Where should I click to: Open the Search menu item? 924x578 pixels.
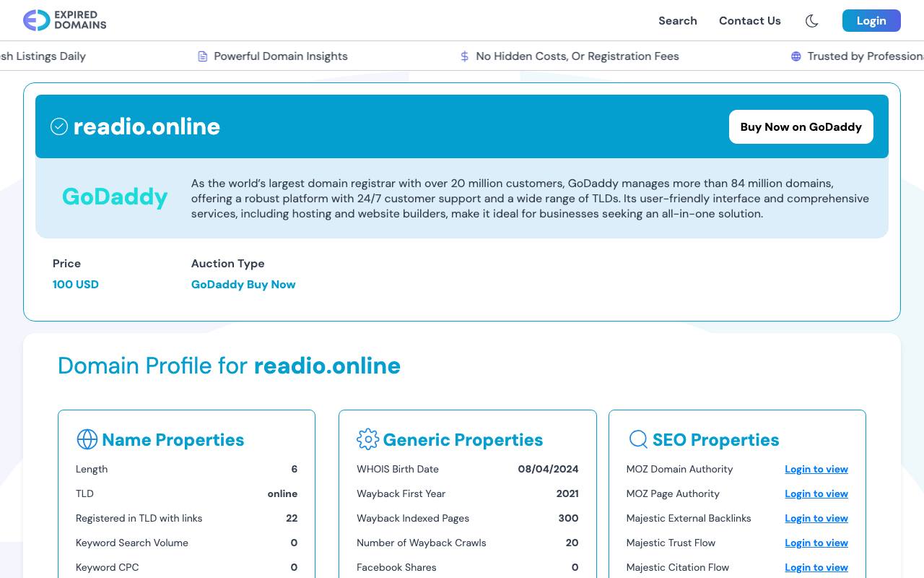point(677,21)
